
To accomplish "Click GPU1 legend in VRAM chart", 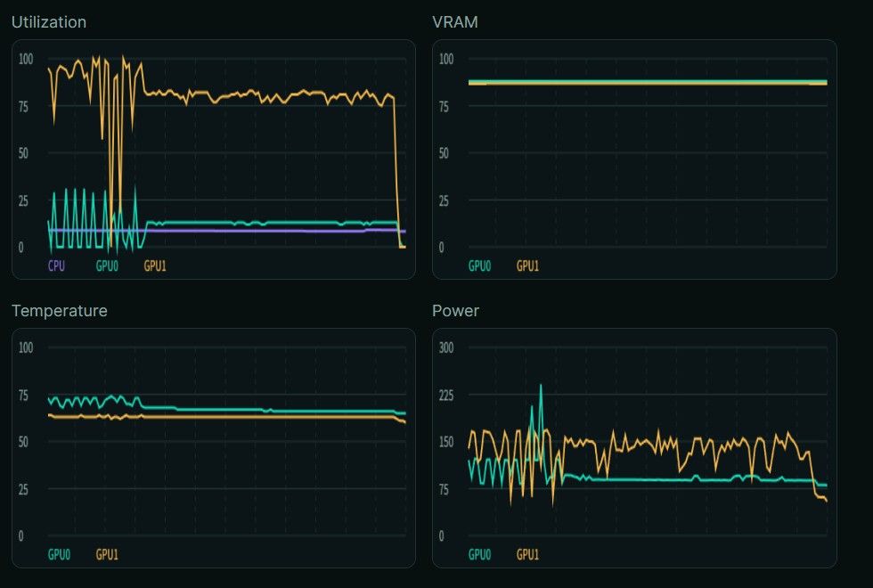I will click(x=527, y=266).
